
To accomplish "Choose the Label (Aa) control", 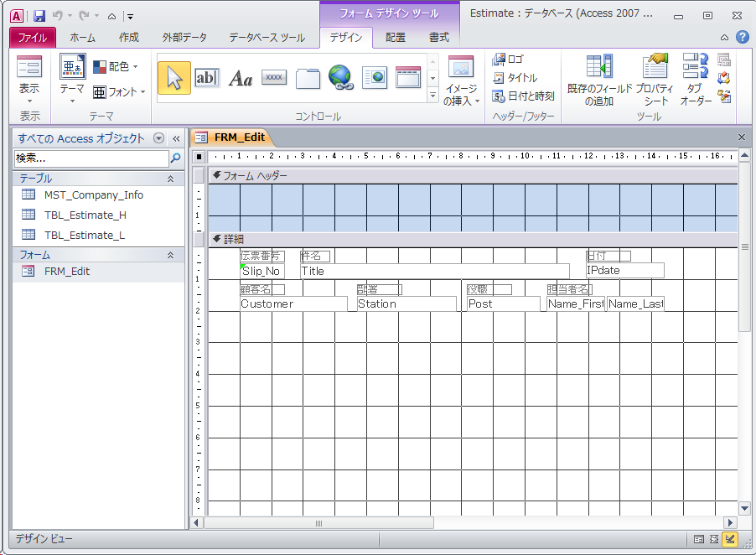I will click(241, 78).
